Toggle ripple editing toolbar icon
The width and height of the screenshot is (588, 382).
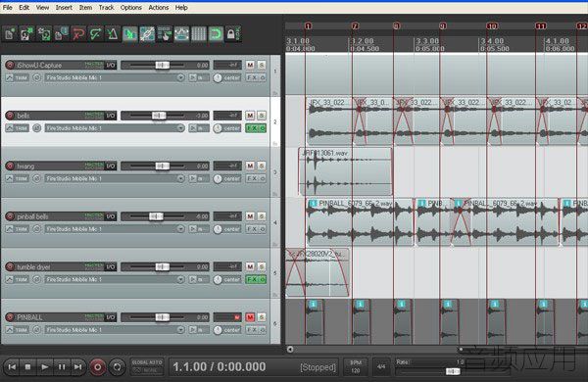[165, 34]
